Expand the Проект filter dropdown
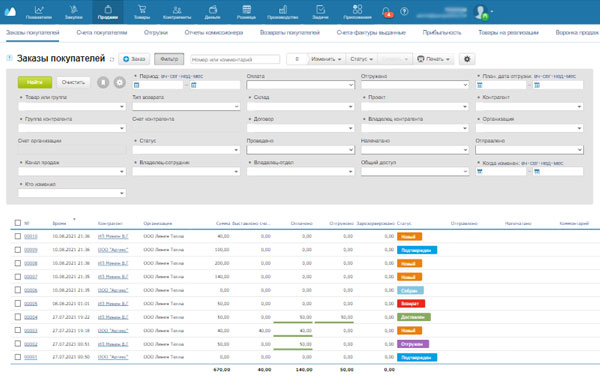The height and width of the screenshot is (382, 600). click(x=415, y=106)
